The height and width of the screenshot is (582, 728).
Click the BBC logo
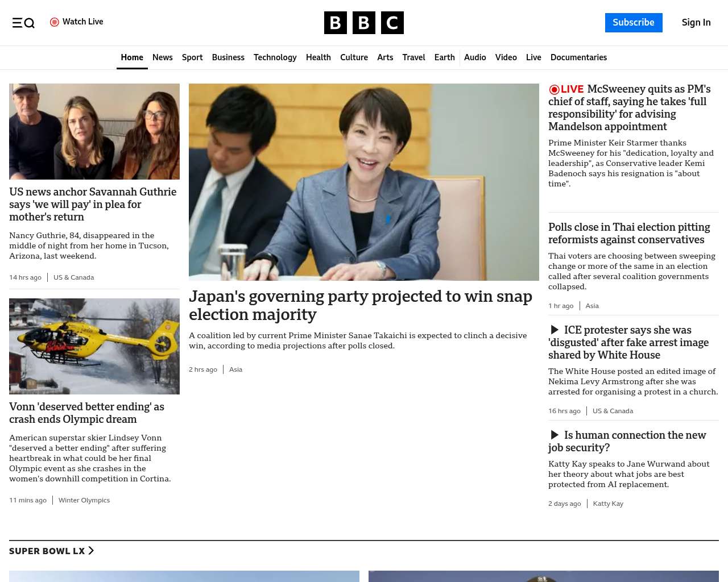click(x=363, y=23)
